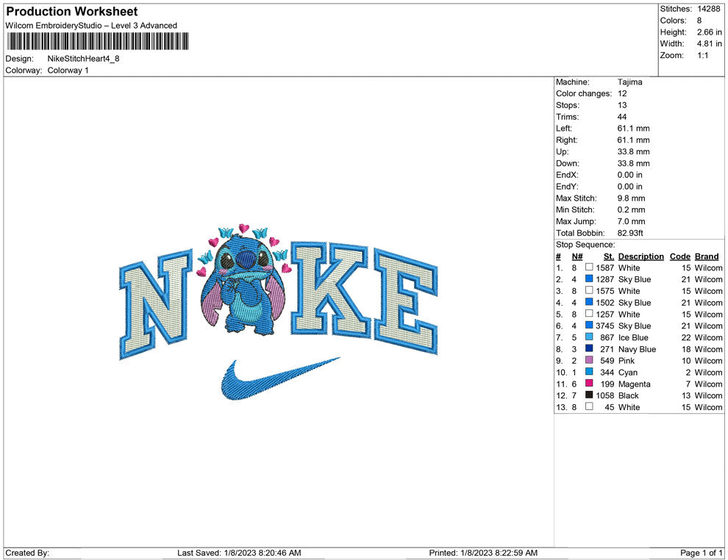This screenshot has width=728, height=560.
Task: Click the St. column header
Action: [x=609, y=256]
